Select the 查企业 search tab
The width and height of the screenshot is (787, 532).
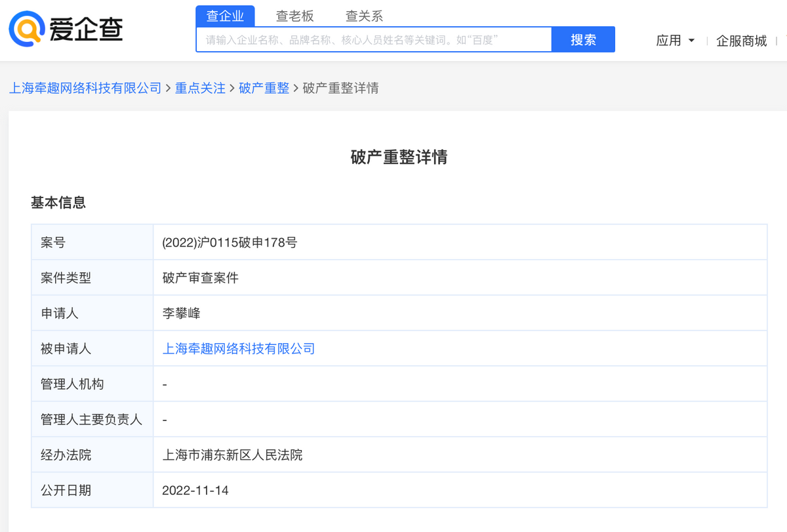pyautogui.click(x=226, y=16)
